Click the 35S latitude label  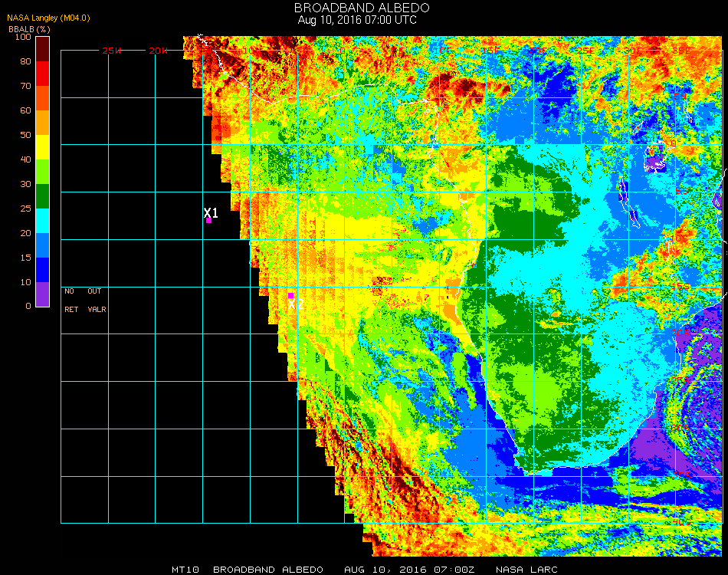pos(681,475)
